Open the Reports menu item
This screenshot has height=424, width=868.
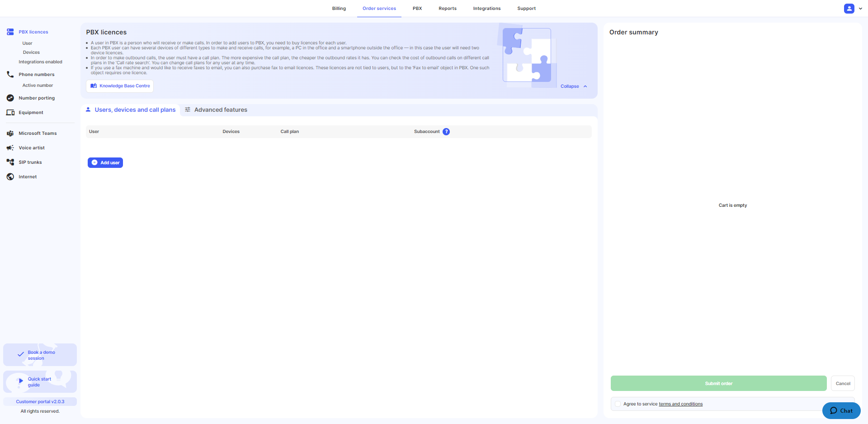448,9
